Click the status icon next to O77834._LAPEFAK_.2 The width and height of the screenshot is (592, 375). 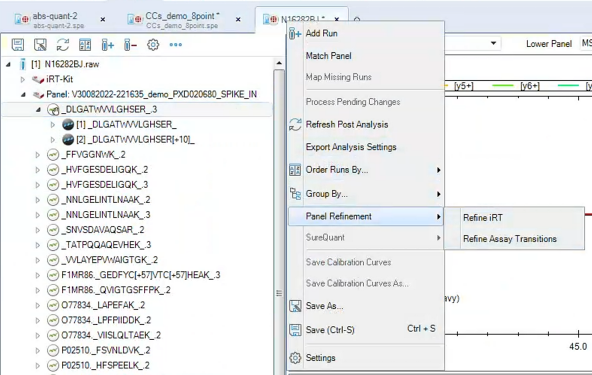tap(53, 305)
